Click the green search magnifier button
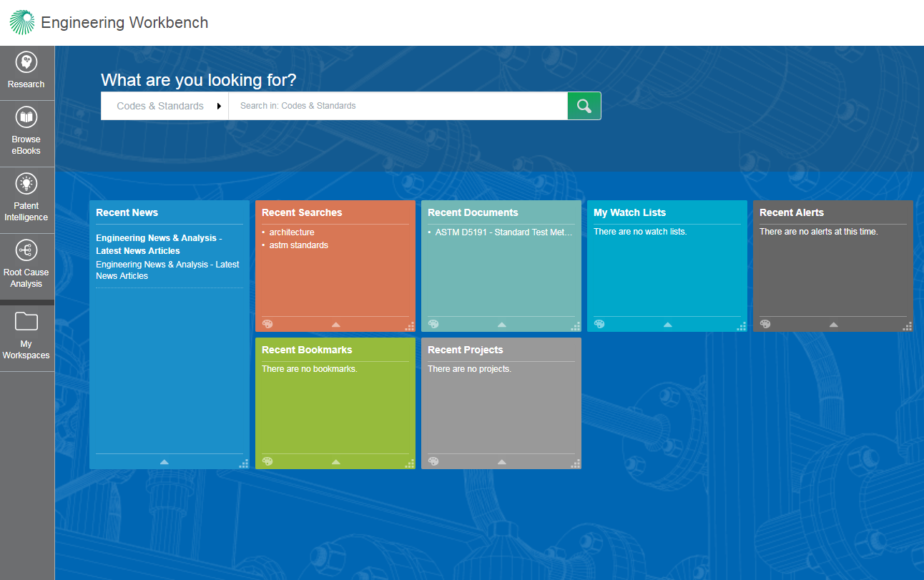The width and height of the screenshot is (924, 580). (x=584, y=106)
